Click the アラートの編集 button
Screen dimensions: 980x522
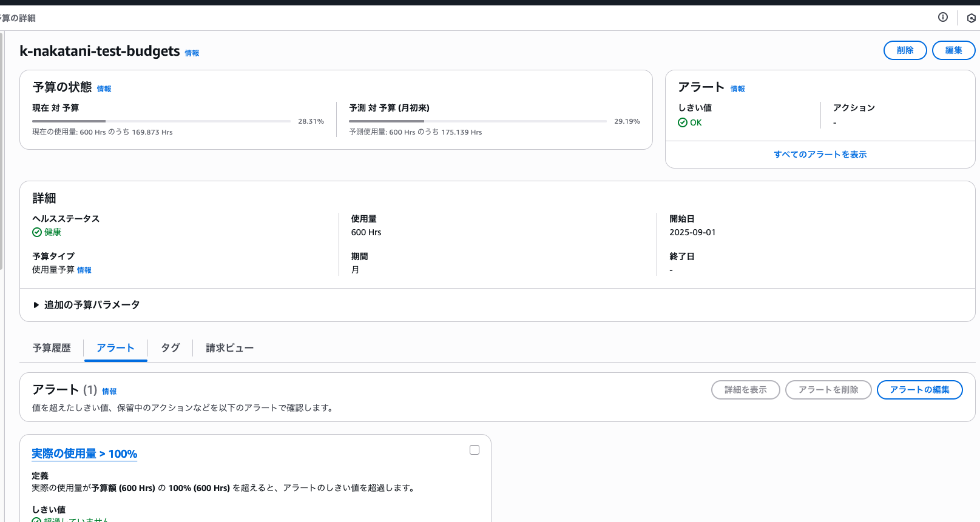(919, 390)
